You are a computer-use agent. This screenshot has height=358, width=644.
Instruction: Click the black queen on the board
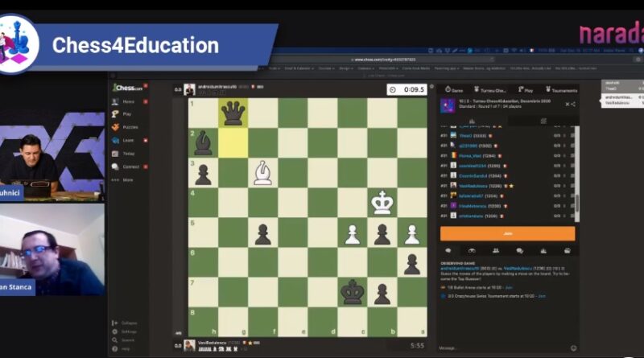pos(233,113)
